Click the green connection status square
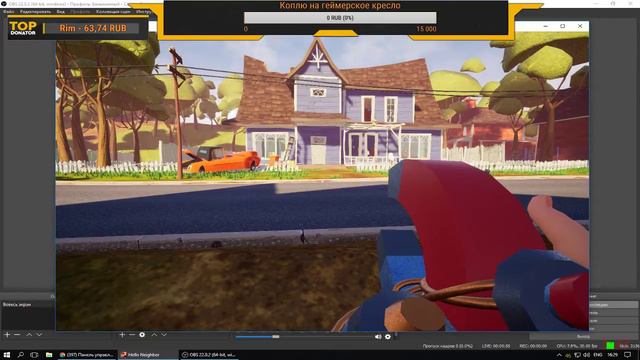 point(610,346)
